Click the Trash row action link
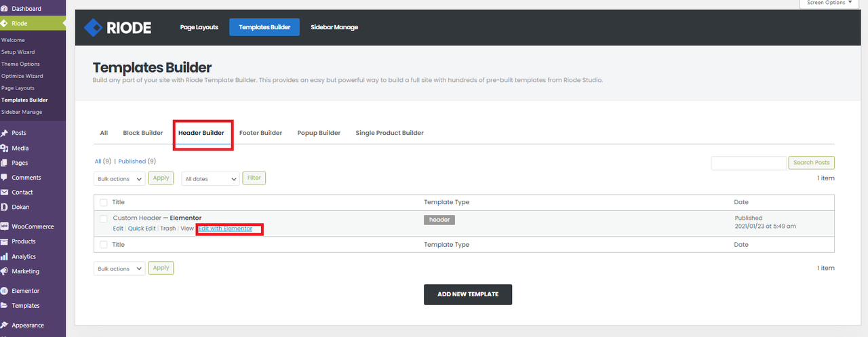The width and height of the screenshot is (868, 337). pyautogui.click(x=168, y=229)
